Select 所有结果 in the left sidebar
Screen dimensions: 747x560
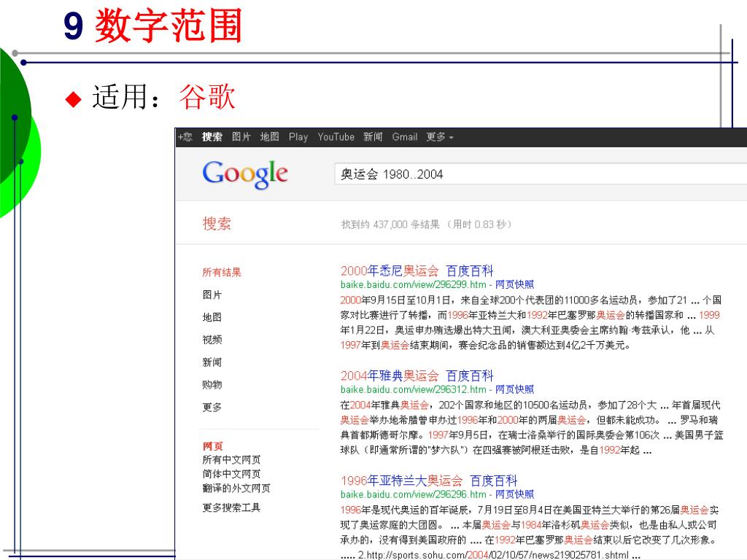click(222, 273)
